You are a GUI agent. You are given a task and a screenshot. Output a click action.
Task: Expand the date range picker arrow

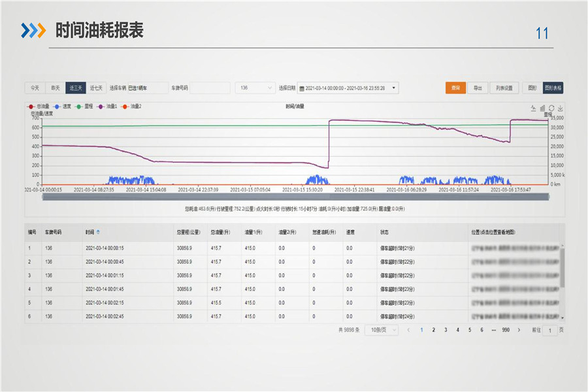click(394, 88)
